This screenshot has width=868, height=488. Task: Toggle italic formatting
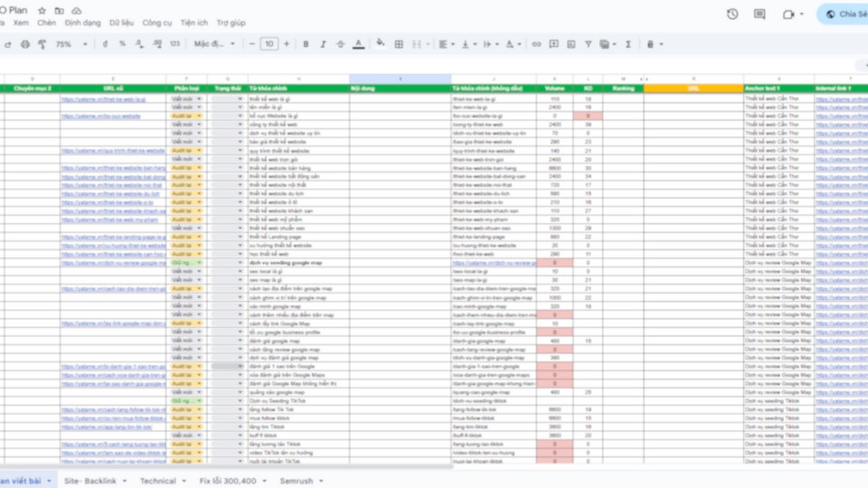pos(323,43)
